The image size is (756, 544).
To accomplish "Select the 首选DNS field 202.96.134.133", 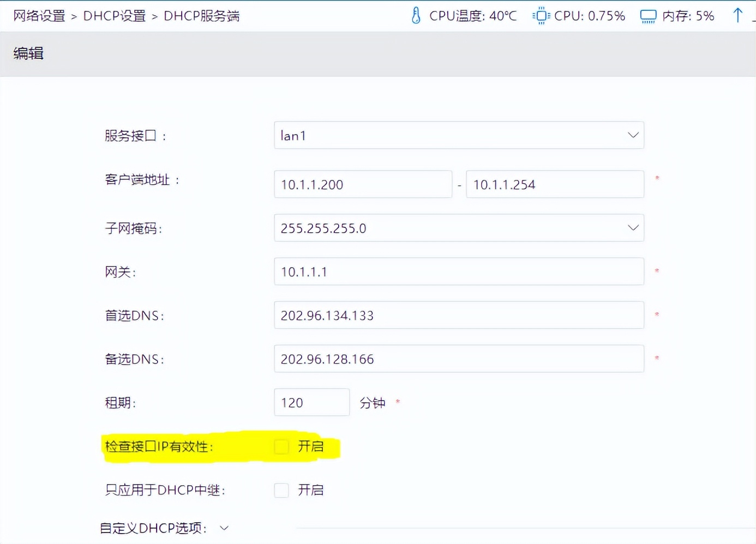I will (458, 315).
